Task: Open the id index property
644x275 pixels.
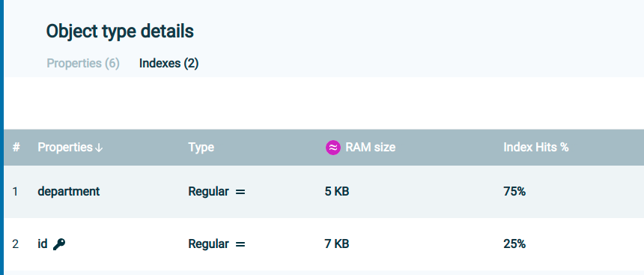Action: (43, 244)
